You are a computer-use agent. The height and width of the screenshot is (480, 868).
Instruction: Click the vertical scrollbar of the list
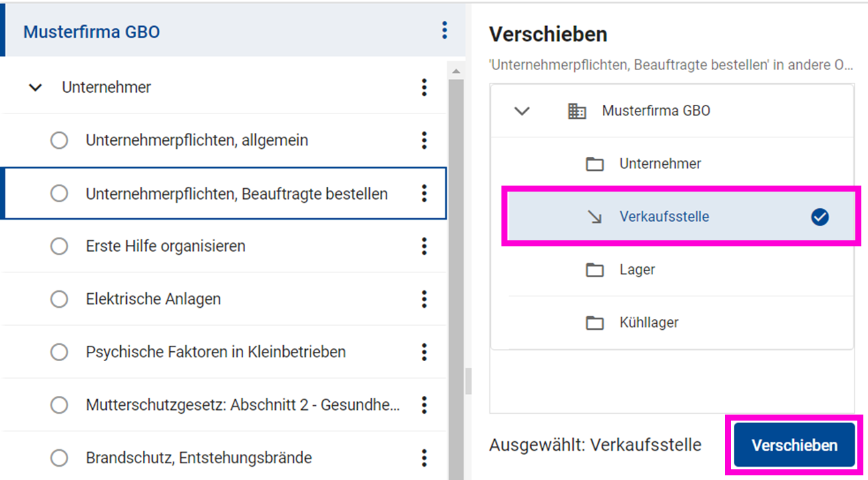[x=457, y=267]
